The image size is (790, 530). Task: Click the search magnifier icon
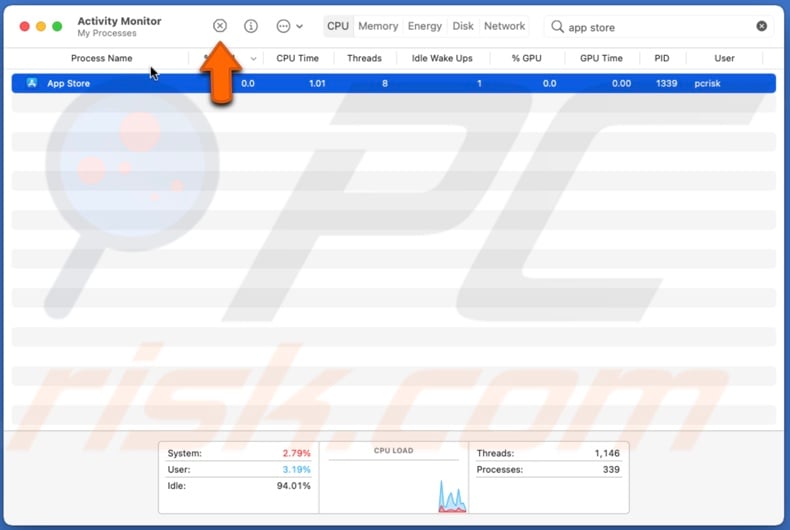click(x=557, y=27)
